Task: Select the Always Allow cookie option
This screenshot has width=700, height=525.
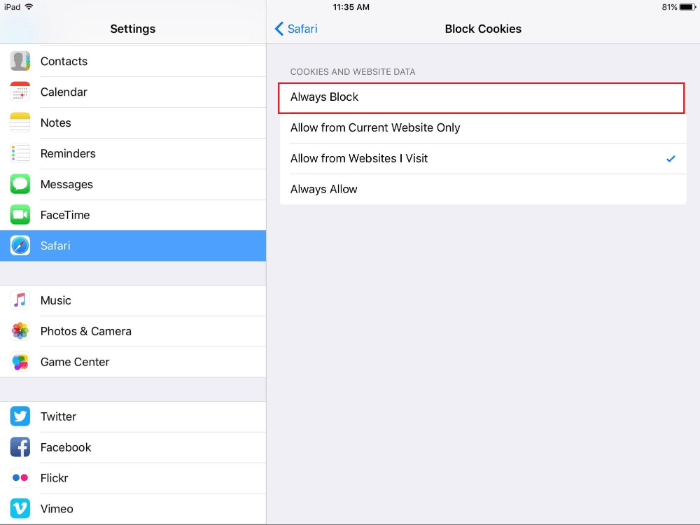Action: (x=481, y=189)
